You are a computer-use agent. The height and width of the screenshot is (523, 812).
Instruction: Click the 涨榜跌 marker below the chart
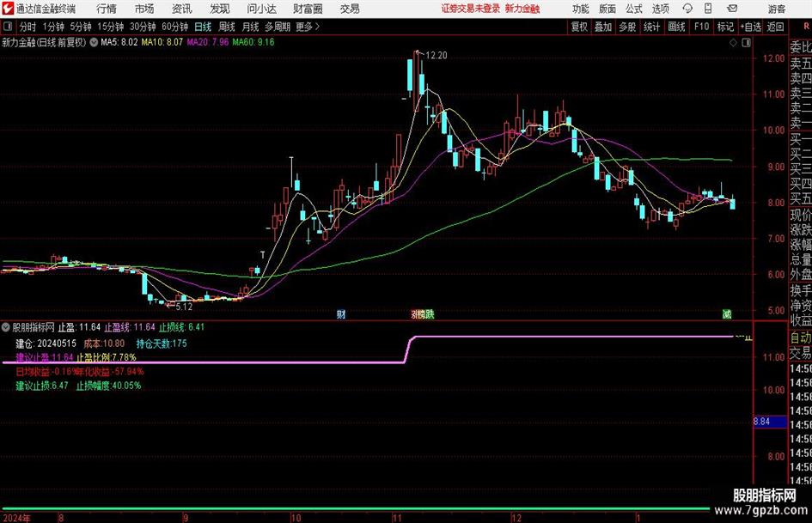[423, 313]
